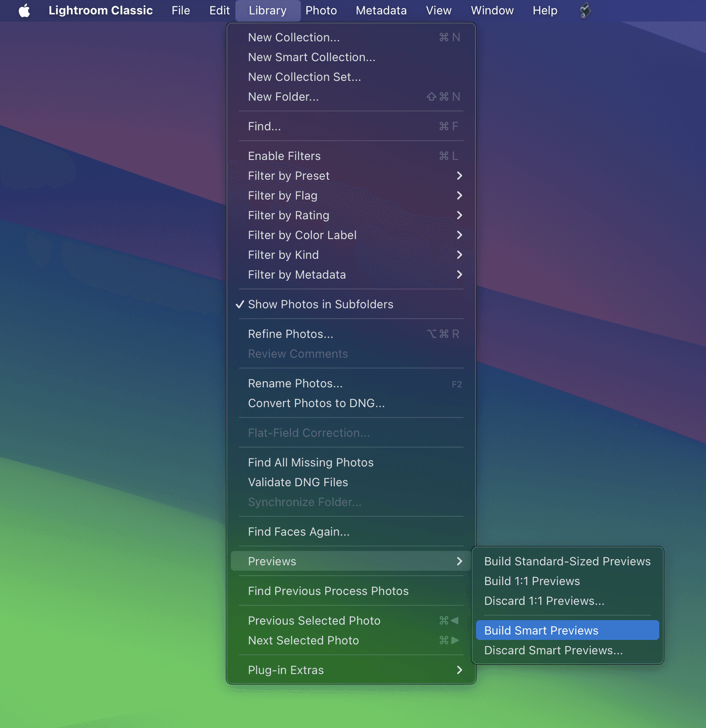This screenshot has width=706, height=728.
Task: Choose Discard 1:1 Previews...
Action: (x=568, y=601)
